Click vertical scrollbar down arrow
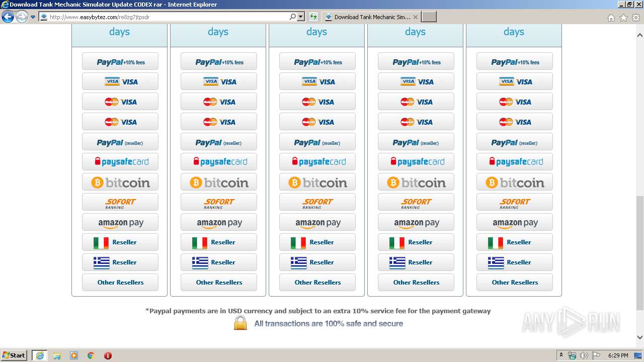 pos(640,337)
